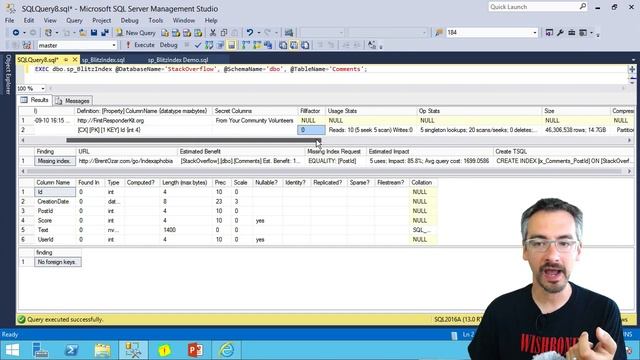Image resolution: width=640 pixels, height=360 pixels.
Task: Click the first icon right of find box
Action: [549, 32]
